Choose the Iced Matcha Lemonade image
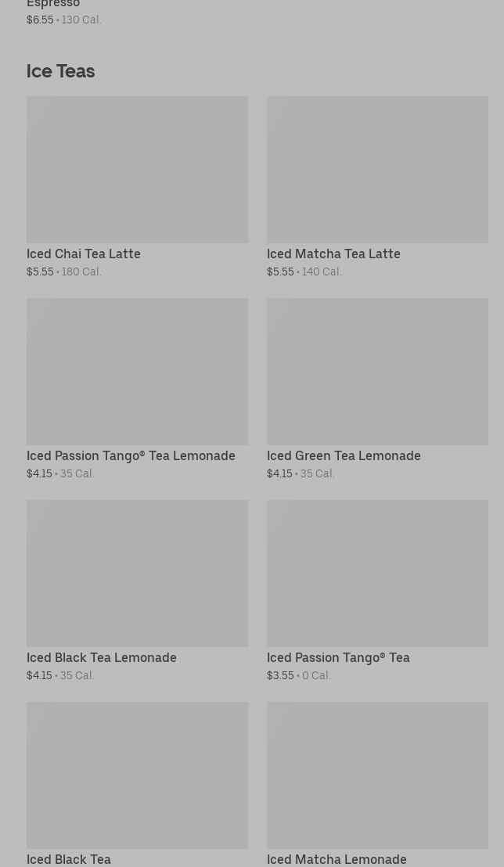504x867 pixels. click(x=377, y=775)
